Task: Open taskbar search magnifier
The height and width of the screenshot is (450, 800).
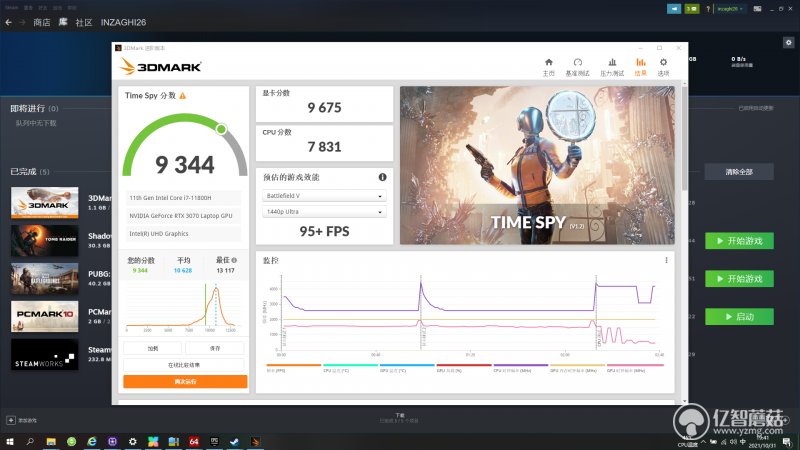Action: (30, 442)
